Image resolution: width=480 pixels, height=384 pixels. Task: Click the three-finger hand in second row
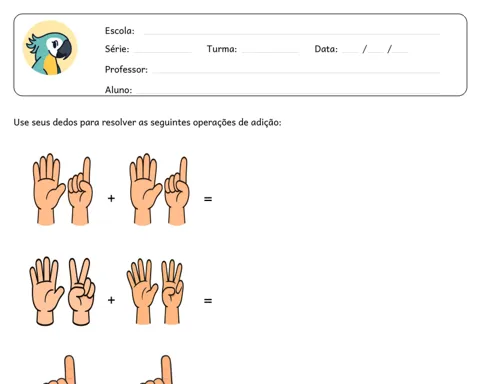click(x=172, y=292)
